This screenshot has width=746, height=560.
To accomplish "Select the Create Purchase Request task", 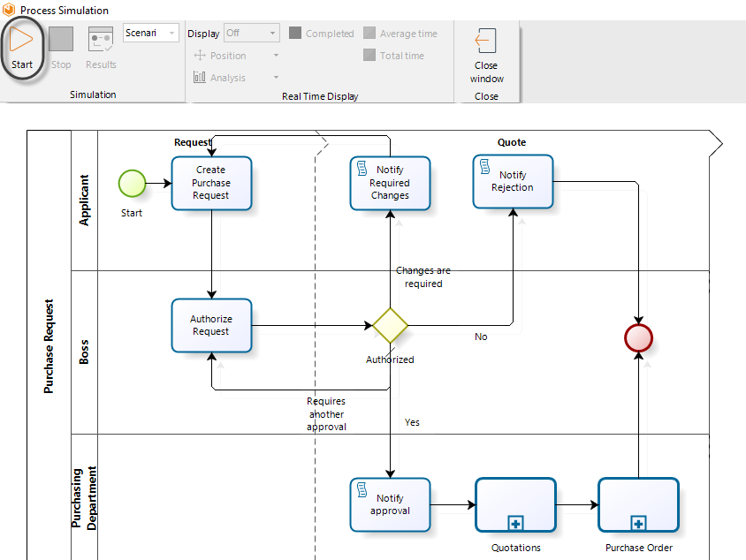I will (x=211, y=183).
